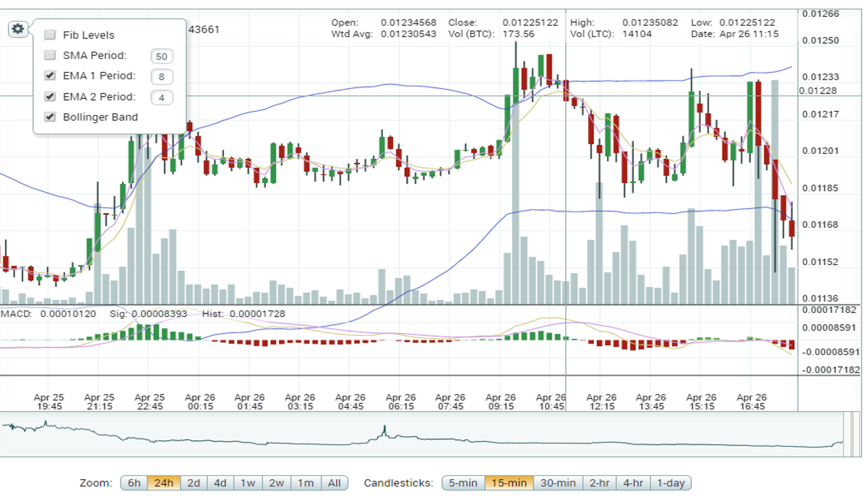Pick the 4-hr candlestick interval
The height and width of the screenshot is (500, 868).
point(633,483)
